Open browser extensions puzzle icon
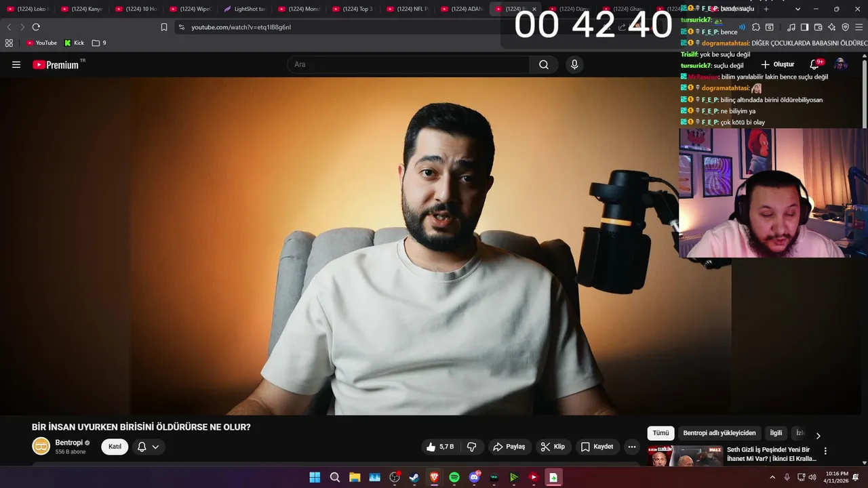 click(x=756, y=27)
